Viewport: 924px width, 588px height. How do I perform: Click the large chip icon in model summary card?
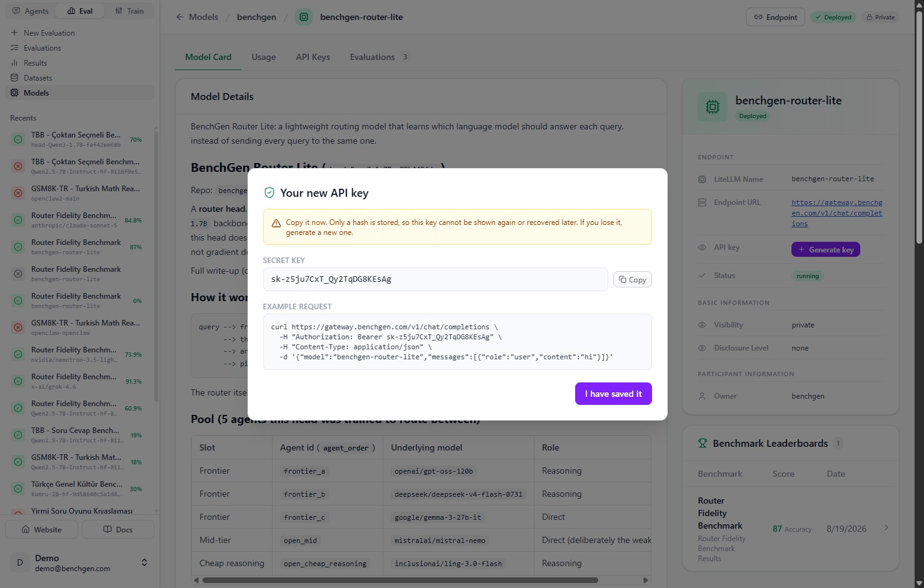click(x=713, y=107)
